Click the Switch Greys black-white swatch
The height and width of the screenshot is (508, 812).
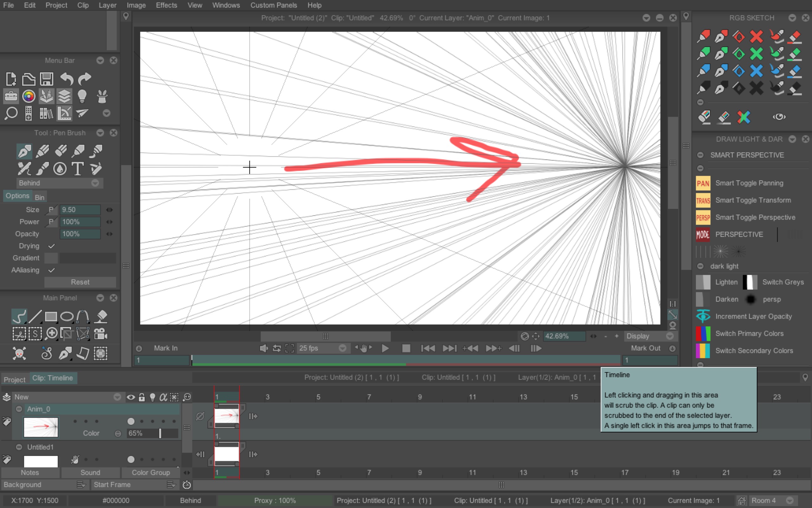click(x=750, y=282)
